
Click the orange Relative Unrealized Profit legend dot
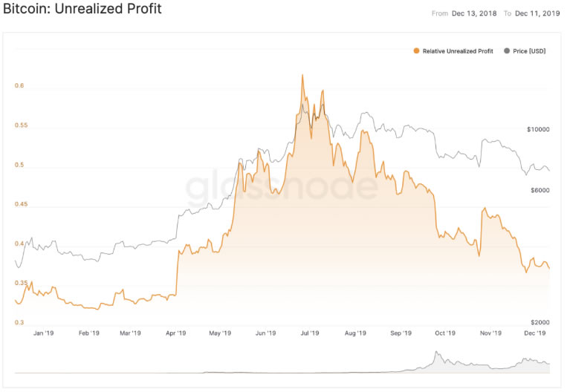coord(416,51)
